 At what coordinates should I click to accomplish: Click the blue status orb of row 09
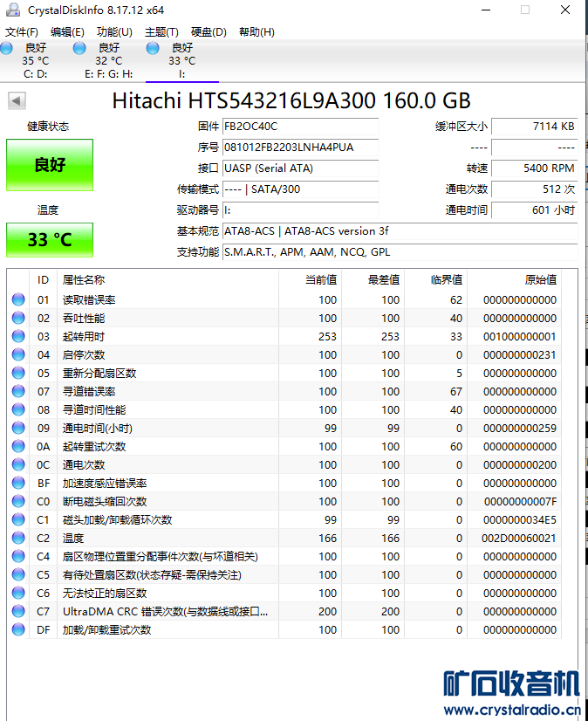coord(18,428)
